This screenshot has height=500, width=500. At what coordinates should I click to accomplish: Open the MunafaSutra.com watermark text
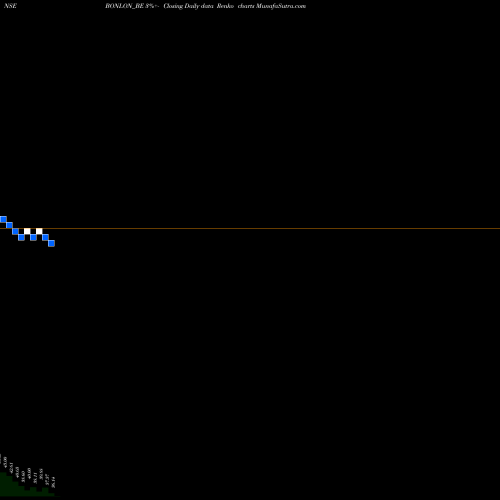(x=281, y=6)
